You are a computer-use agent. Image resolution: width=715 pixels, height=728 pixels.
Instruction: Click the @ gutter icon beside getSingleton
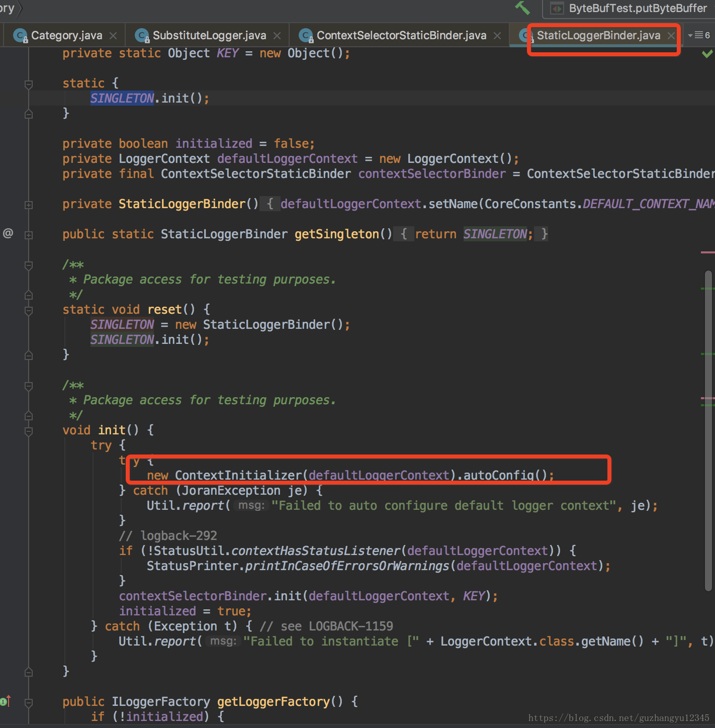[8, 233]
